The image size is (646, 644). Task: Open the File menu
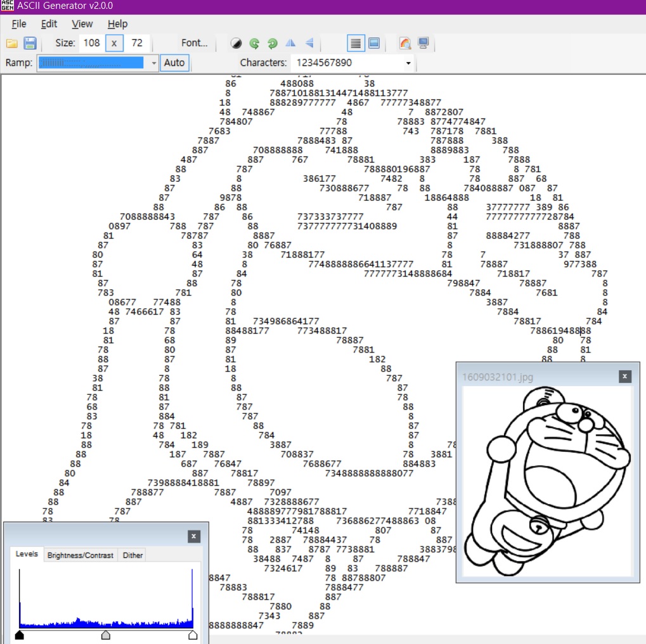(19, 24)
